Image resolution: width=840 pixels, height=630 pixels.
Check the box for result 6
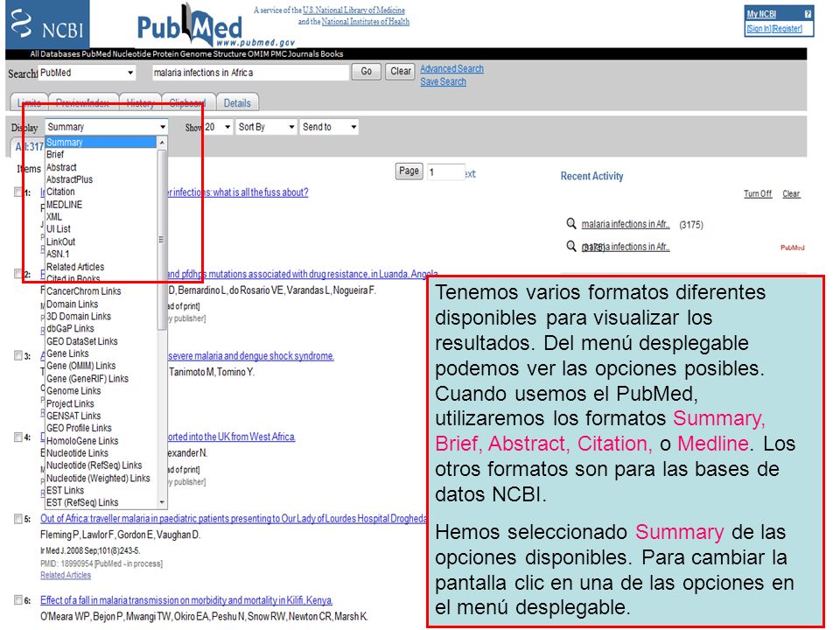point(18,600)
